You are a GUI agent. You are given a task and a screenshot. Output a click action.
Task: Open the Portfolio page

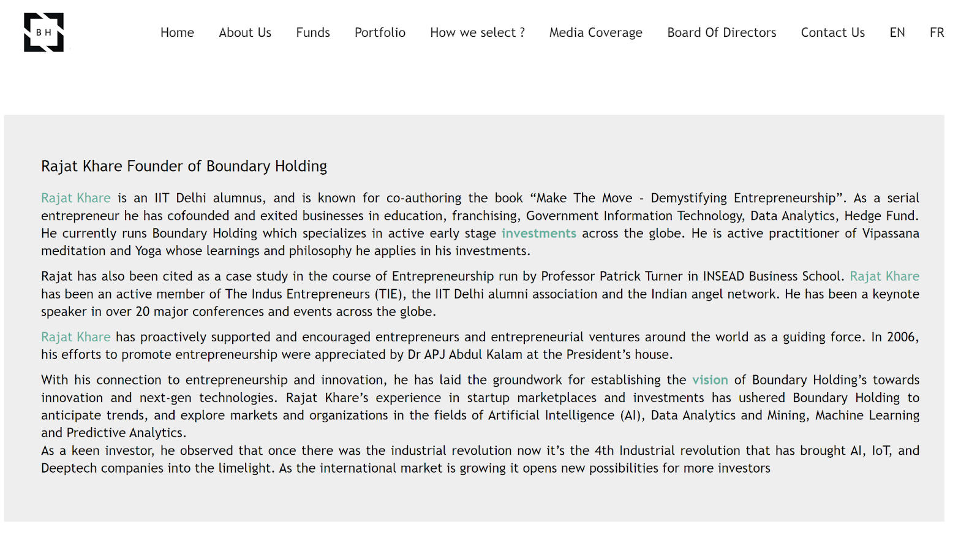[380, 32]
